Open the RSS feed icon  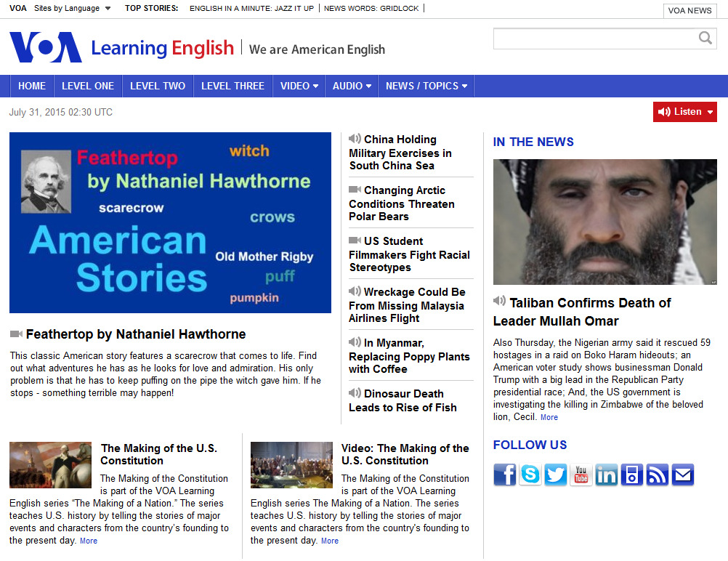[x=657, y=475]
